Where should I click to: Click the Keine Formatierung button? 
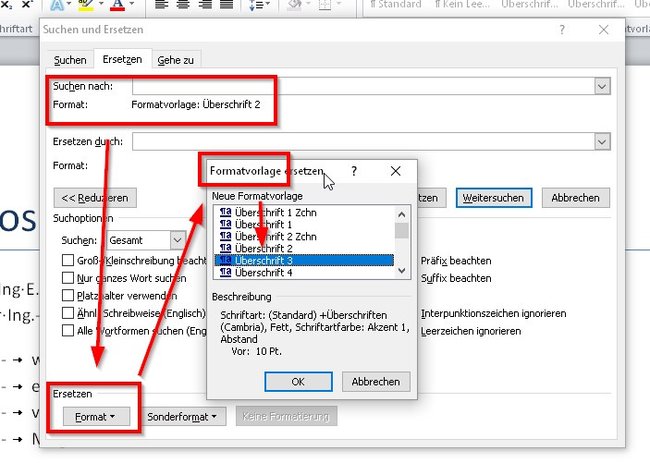286,416
